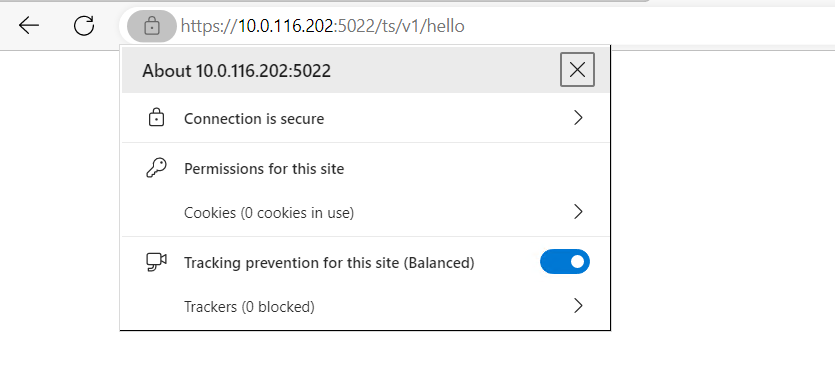Reload the page with refresh icon
Screen dimensions: 835x389
click(84, 25)
